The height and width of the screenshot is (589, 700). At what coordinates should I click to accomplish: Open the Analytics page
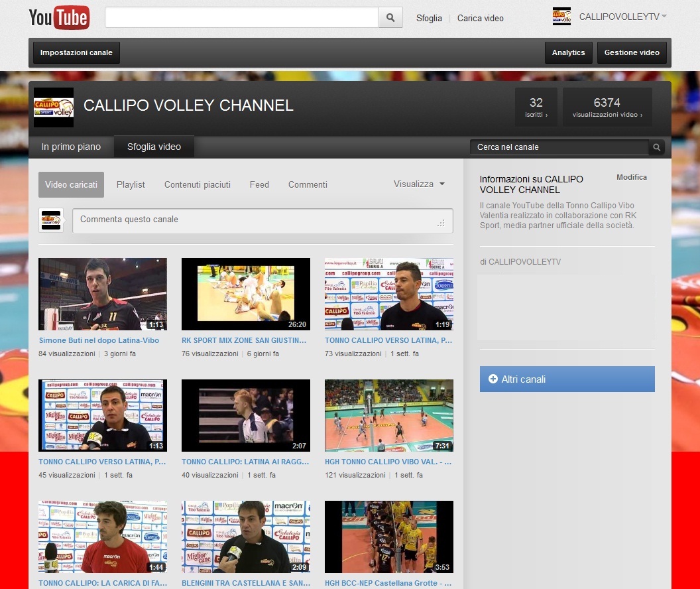tap(568, 52)
